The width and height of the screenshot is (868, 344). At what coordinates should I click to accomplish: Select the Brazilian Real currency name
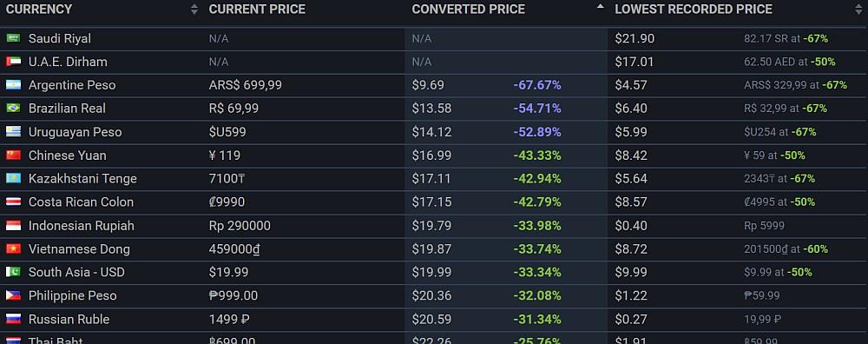click(67, 108)
